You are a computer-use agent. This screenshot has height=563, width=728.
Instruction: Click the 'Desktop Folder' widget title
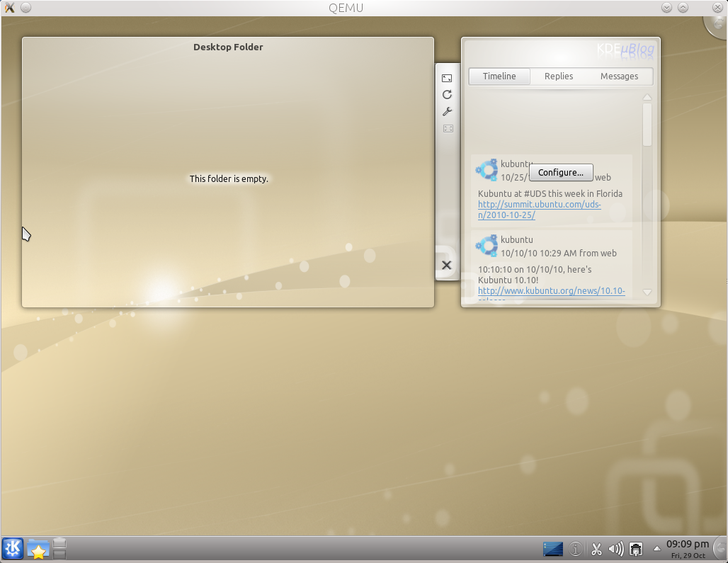(x=228, y=47)
